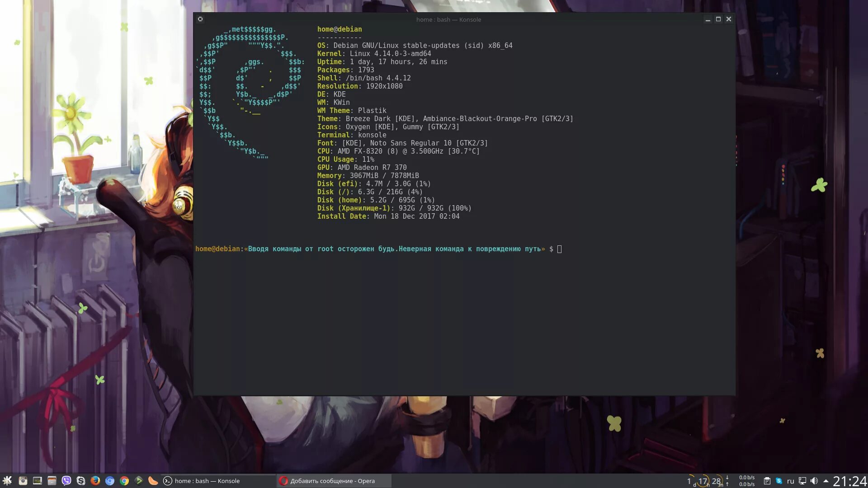Open Google Chrome from the taskbar
The height and width of the screenshot is (488, 868).
pos(124,481)
